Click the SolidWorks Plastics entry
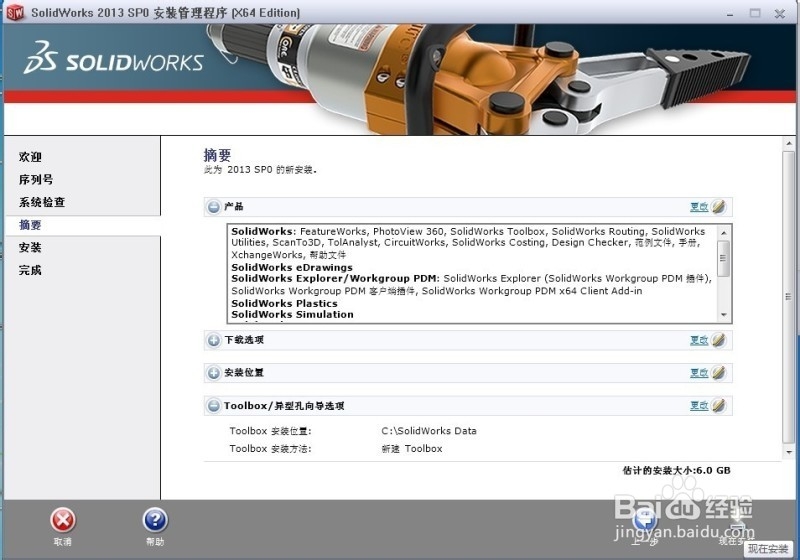The image size is (800, 560). point(284,303)
